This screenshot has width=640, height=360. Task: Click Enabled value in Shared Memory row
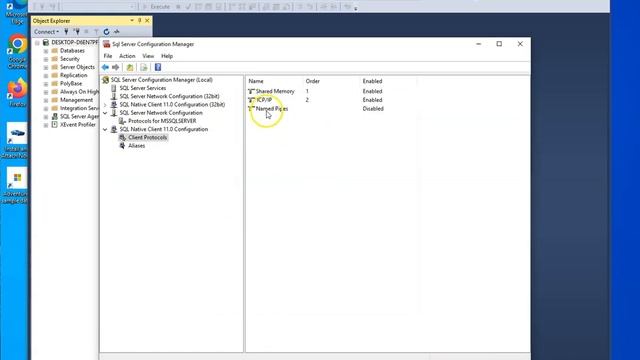point(372,91)
